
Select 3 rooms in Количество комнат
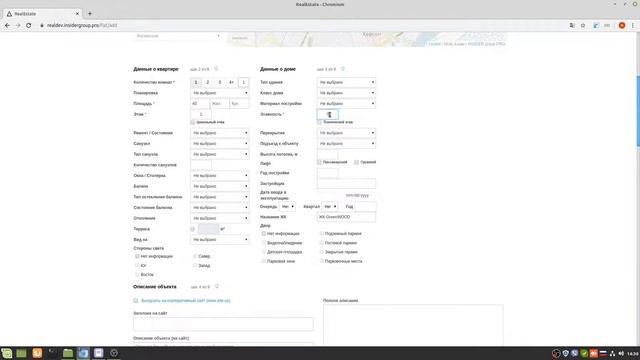[220, 82]
